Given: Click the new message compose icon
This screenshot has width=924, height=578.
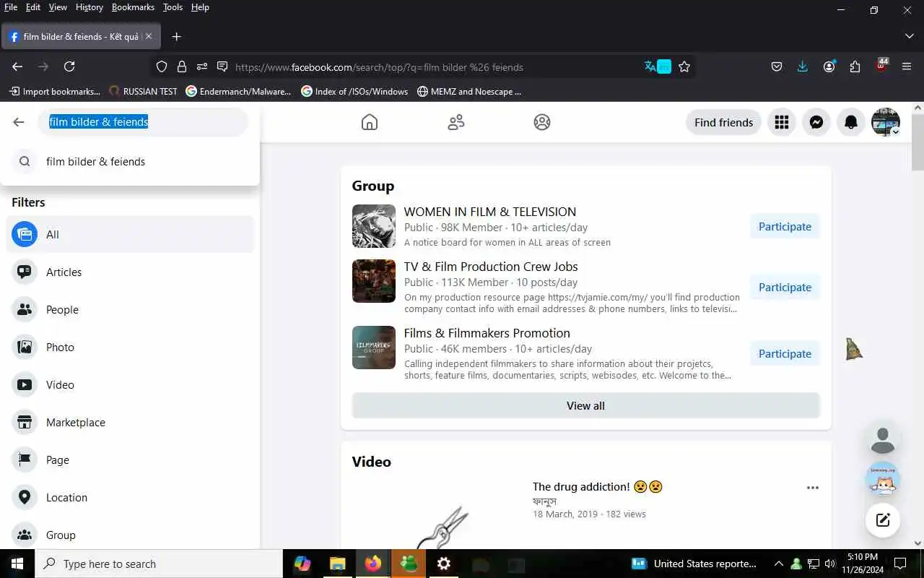Looking at the screenshot, I should [x=883, y=519].
